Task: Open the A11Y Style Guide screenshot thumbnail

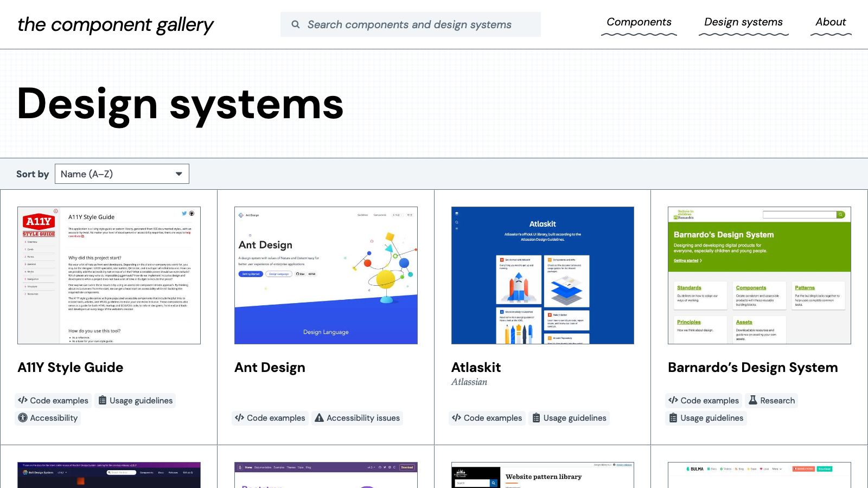Action: tap(109, 275)
